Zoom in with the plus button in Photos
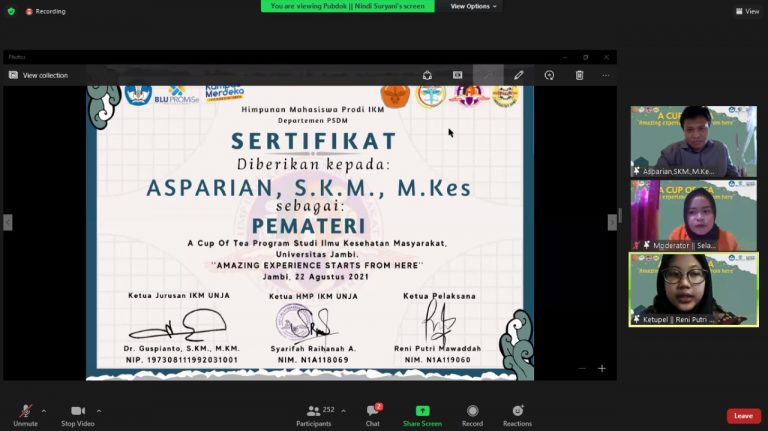Screen dimensions: 768x431 (x=602, y=368)
